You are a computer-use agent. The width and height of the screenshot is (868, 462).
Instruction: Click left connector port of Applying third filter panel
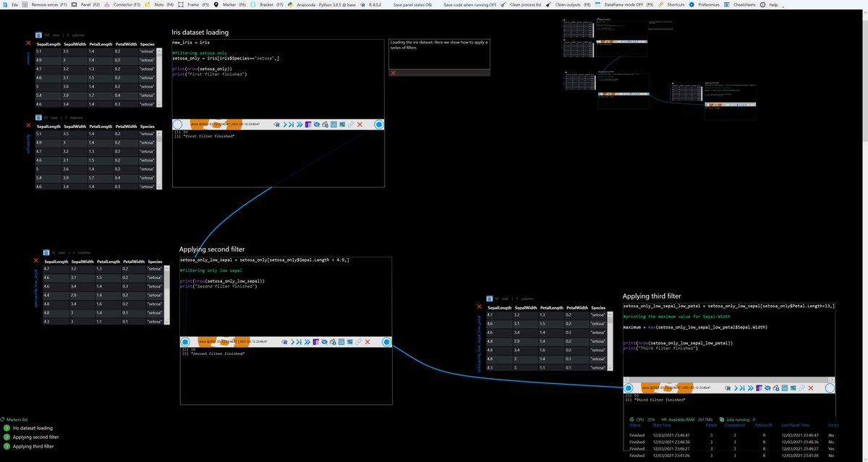(x=629, y=388)
